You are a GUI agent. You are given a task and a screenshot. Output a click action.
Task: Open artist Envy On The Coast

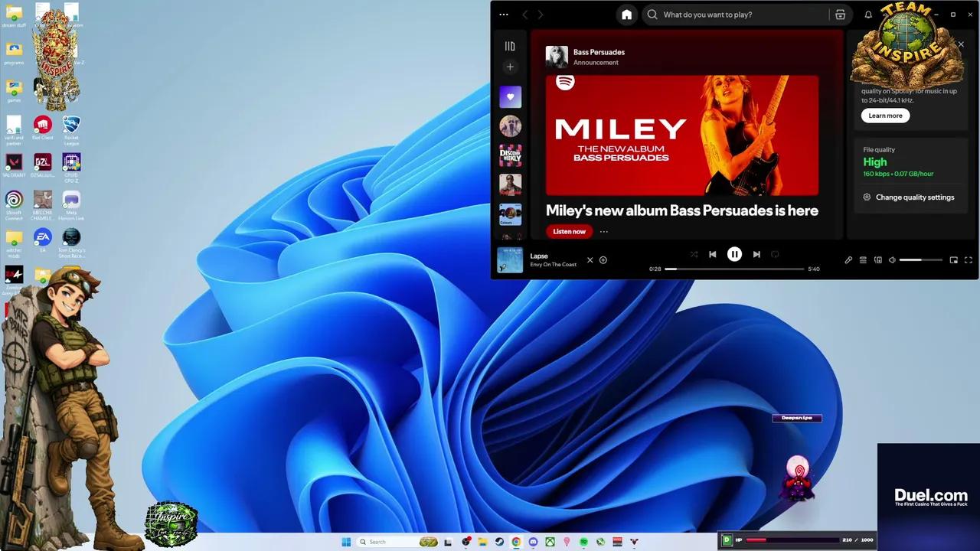point(554,265)
